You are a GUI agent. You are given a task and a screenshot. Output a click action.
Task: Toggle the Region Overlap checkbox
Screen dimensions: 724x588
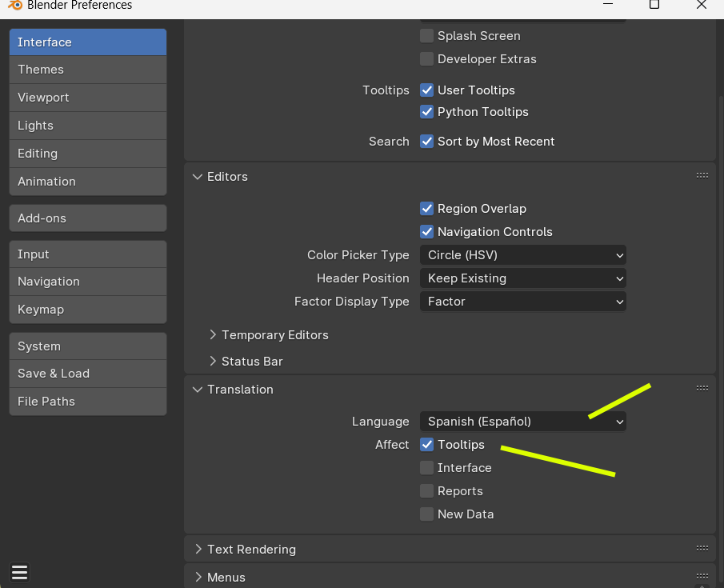tap(427, 209)
